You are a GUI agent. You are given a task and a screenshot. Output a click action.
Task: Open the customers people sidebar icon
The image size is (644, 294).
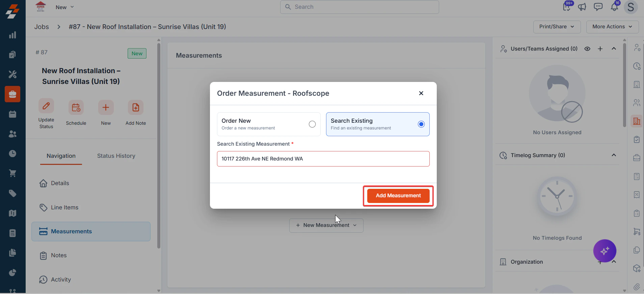[12, 134]
